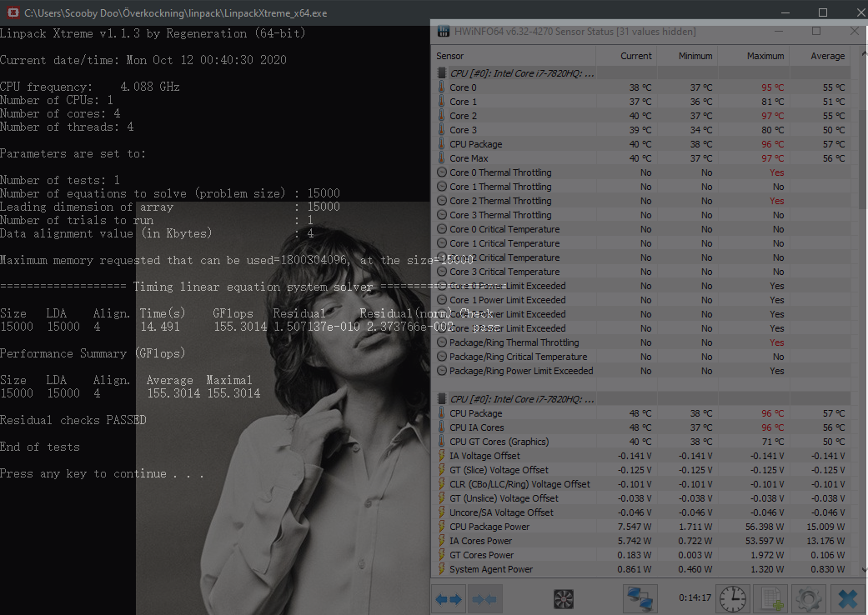Click Core 0 maximum value 95 °C
868x615 pixels.
(x=772, y=87)
